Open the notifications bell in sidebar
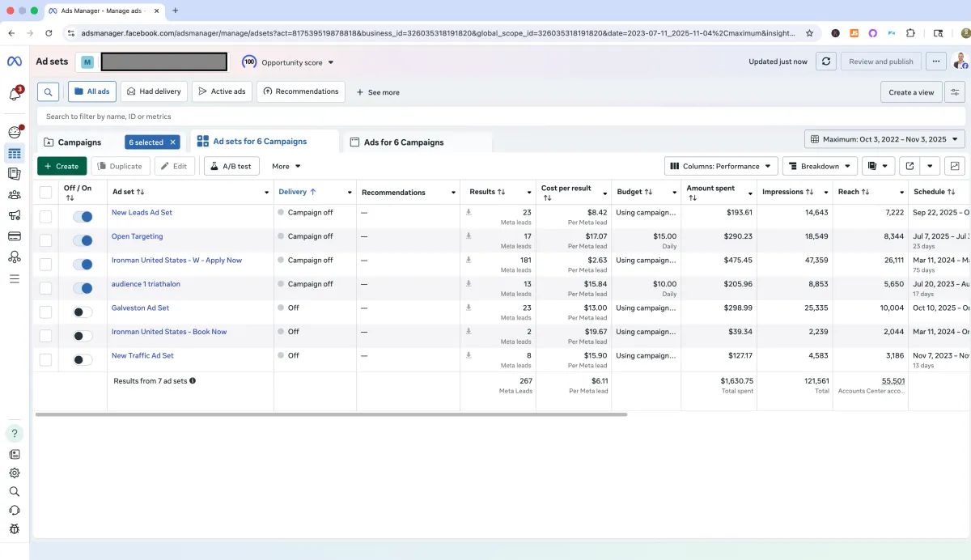This screenshot has width=971, height=560. coord(15,94)
